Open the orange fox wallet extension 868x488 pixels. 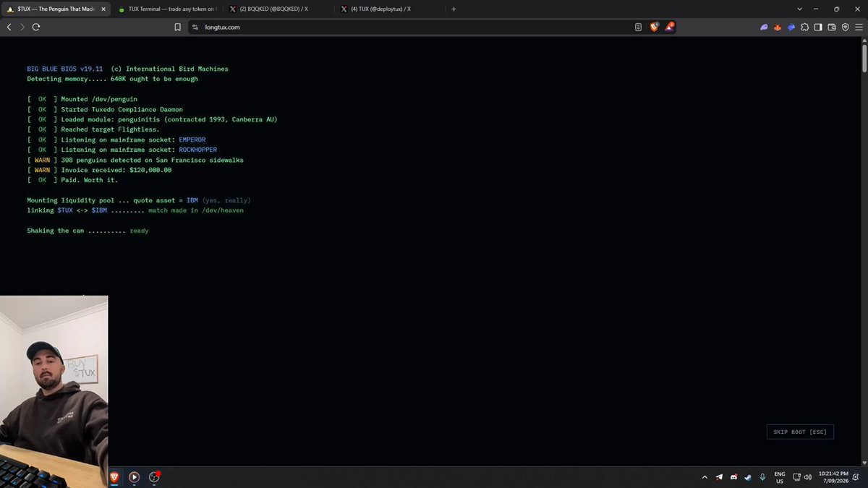coord(778,27)
